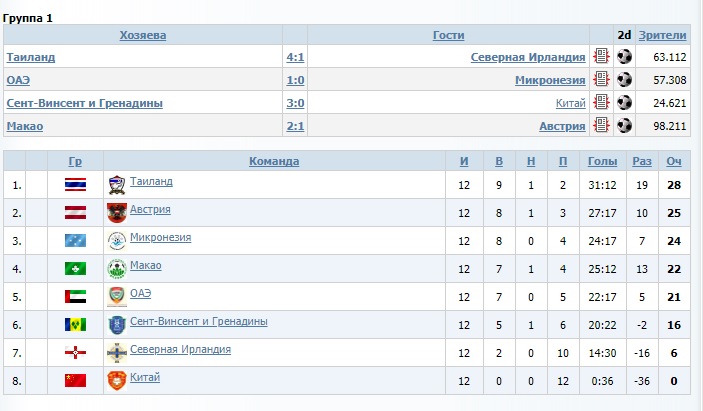Open Сент-Винсент и Гренадины team in standings
The width and height of the screenshot is (703, 411).
(198, 322)
